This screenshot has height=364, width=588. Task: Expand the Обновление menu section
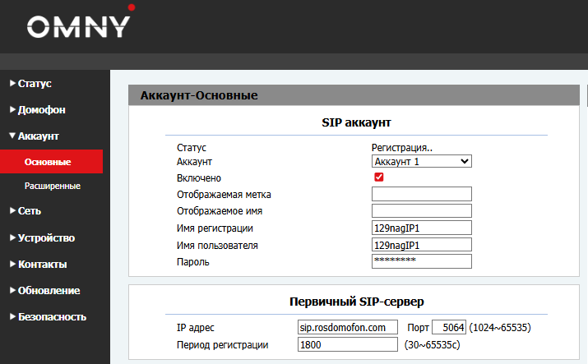pyautogui.click(x=49, y=291)
